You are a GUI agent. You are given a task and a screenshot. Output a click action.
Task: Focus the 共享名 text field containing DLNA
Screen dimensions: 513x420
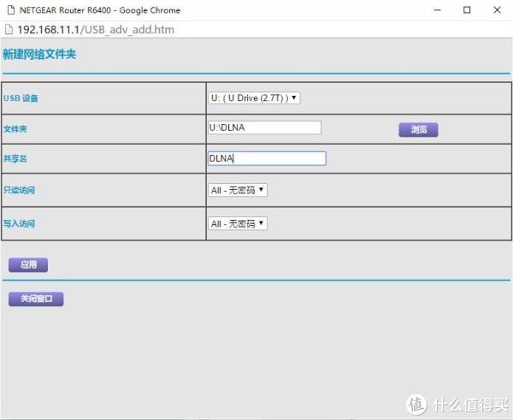pos(267,158)
